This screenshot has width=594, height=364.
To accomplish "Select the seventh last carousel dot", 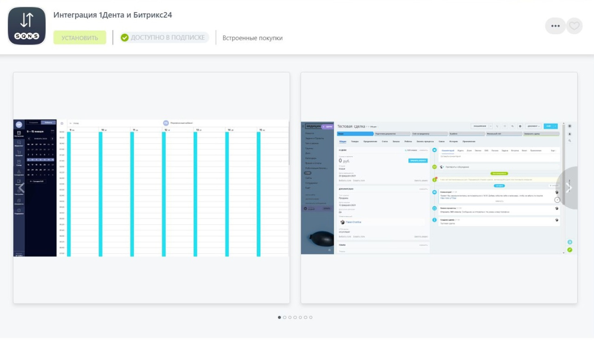I will point(311,317).
